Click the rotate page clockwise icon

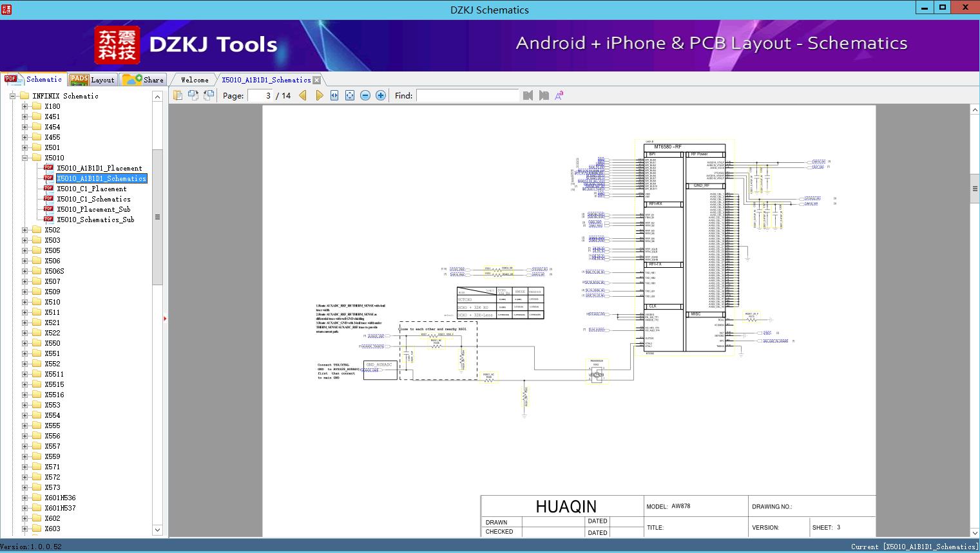209,95
